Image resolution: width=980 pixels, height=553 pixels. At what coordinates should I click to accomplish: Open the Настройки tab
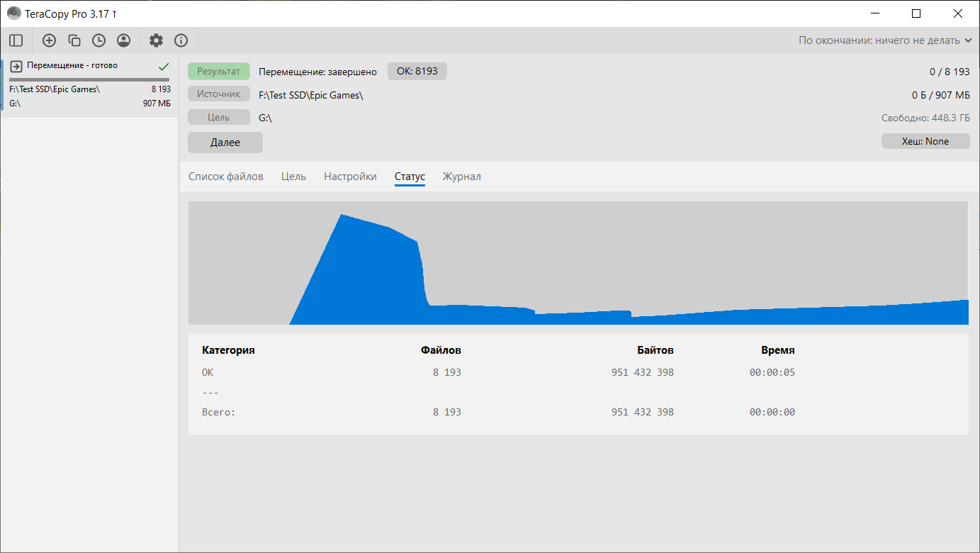(350, 177)
